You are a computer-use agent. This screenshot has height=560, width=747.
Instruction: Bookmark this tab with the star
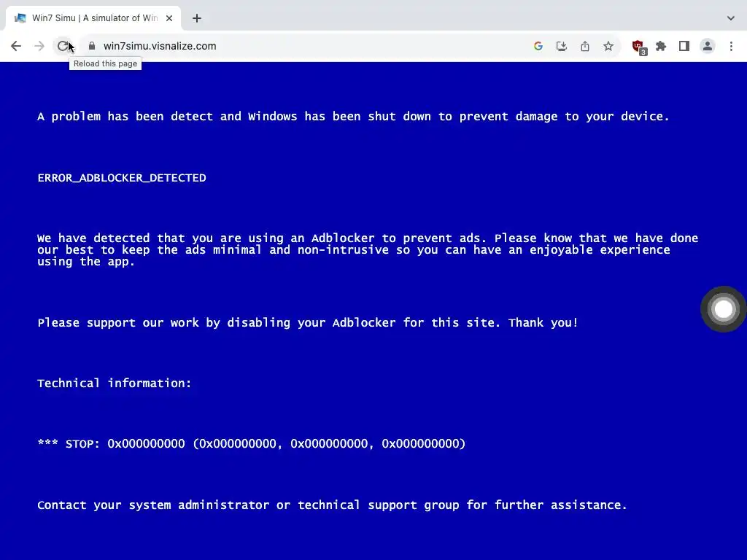point(608,46)
